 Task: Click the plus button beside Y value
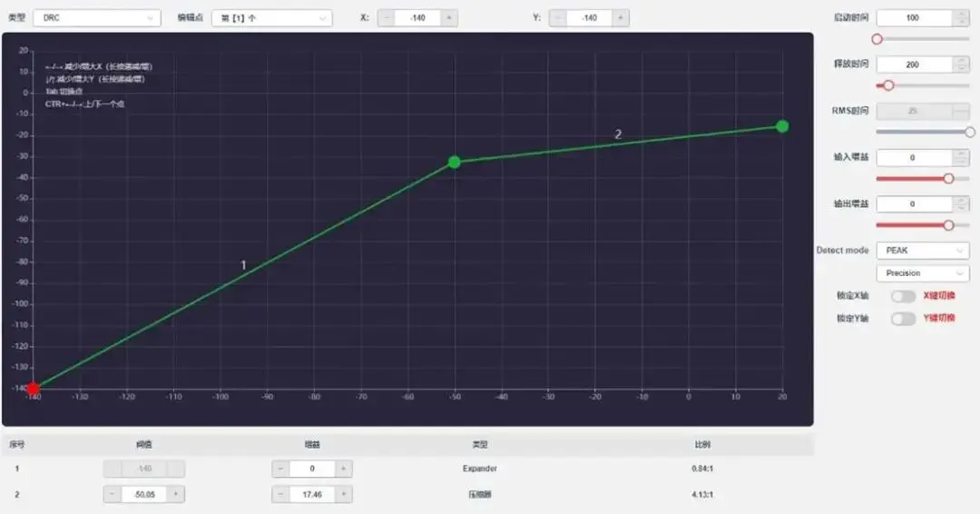tap(620, 18)
